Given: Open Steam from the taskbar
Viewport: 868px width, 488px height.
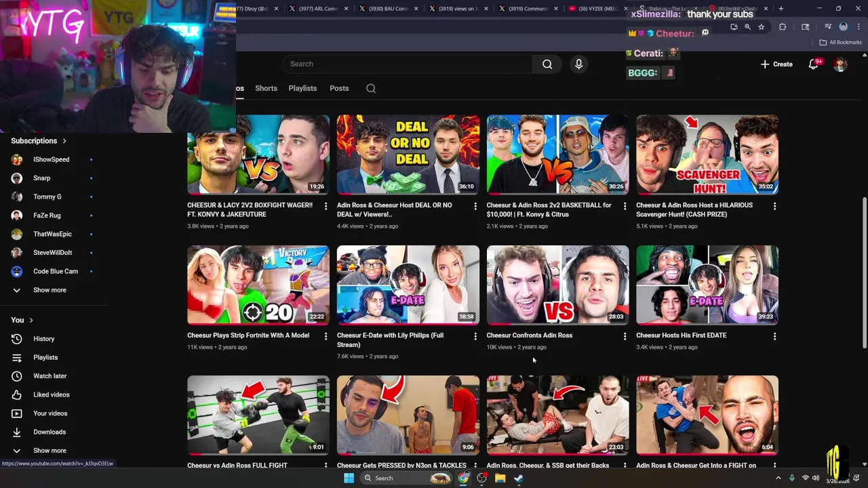Looking at the screenshot, I should 518,478.
